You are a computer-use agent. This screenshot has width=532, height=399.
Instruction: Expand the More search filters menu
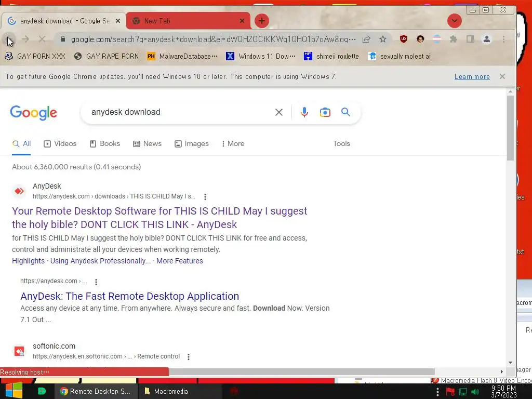[x=233, y=144]
